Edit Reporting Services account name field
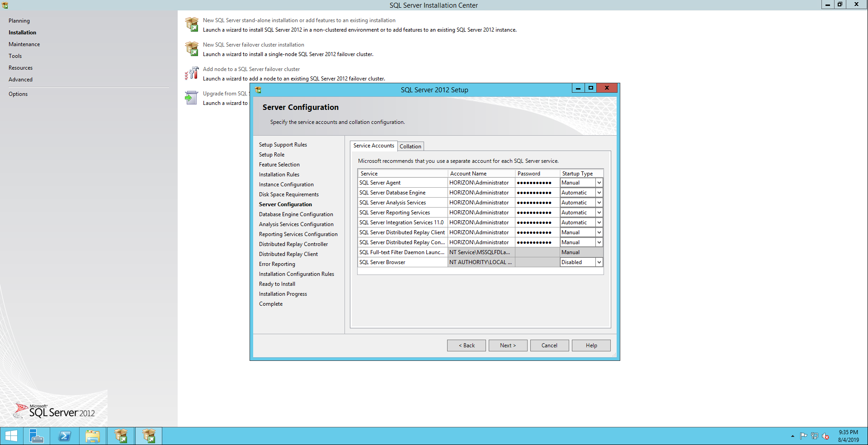The width and height of the screenshot is (868, 445). point(481,213)
